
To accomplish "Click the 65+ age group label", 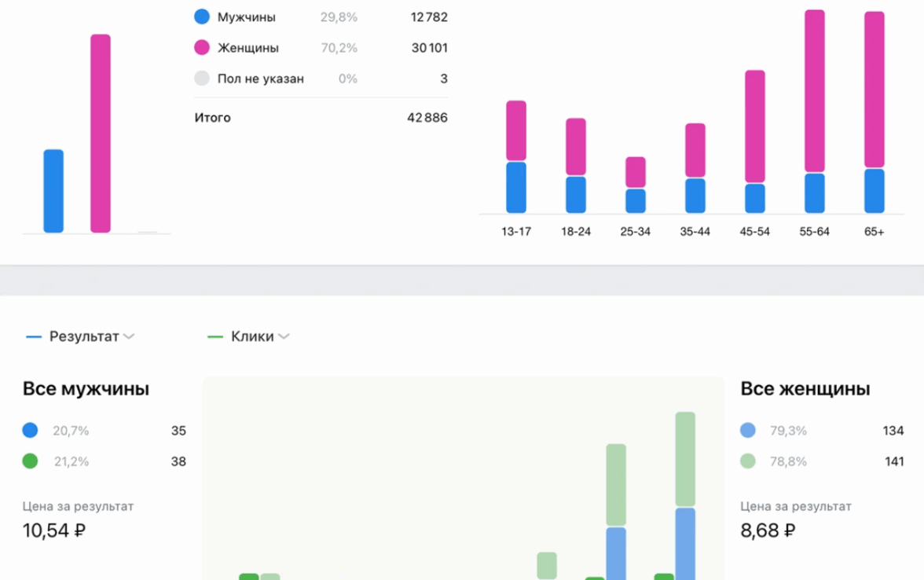I will coord(874,232).
